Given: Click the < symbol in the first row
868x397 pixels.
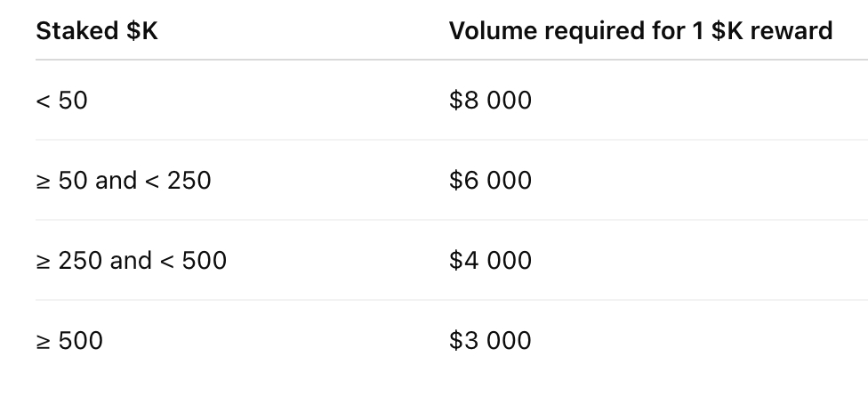Looking at the screenshot, I should click(43, 101).
